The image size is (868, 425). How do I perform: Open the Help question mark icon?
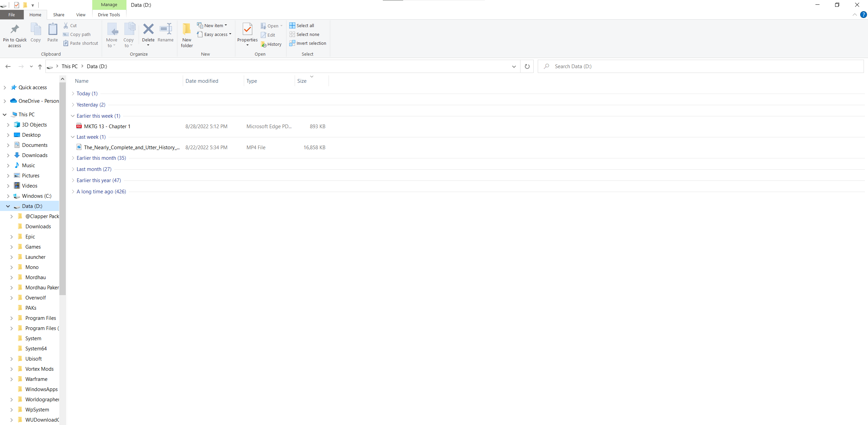tap(863, 15)
